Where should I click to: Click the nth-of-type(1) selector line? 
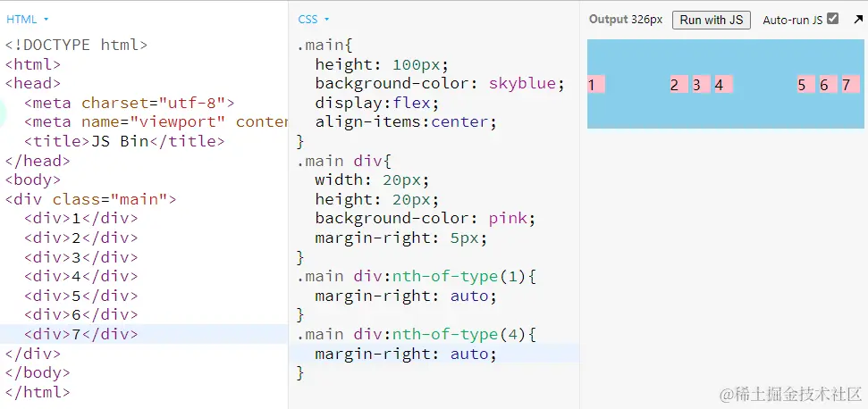pos(417,276)
